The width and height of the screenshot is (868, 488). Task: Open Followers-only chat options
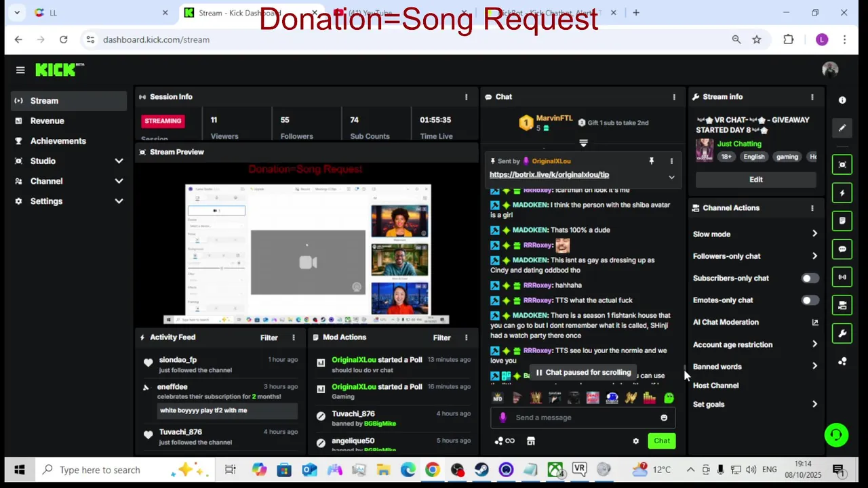tap(755, 256)
